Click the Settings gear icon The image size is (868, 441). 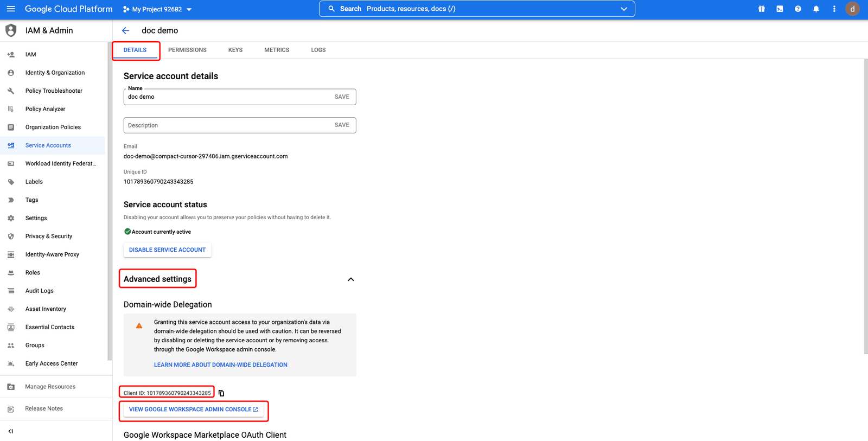(11, 218)
